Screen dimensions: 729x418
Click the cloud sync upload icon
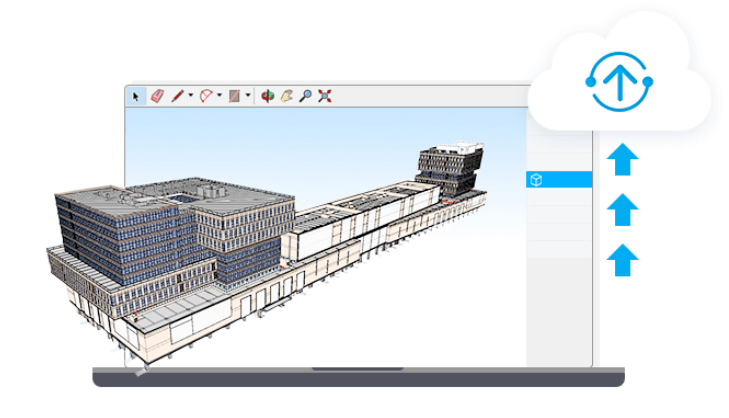(619, 82)
